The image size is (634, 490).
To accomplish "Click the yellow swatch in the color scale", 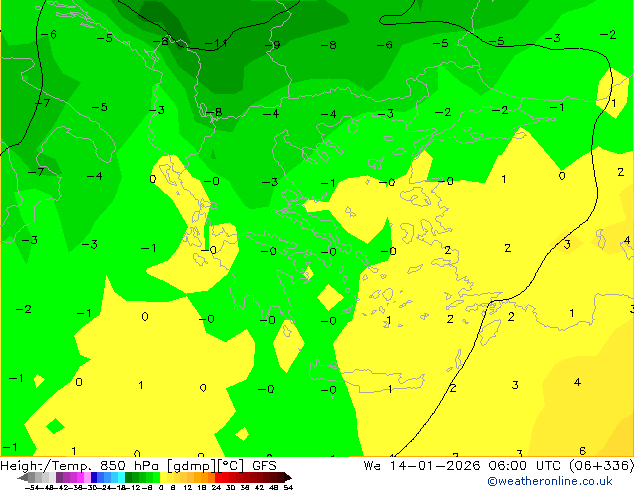I will (x=164, y=478).
